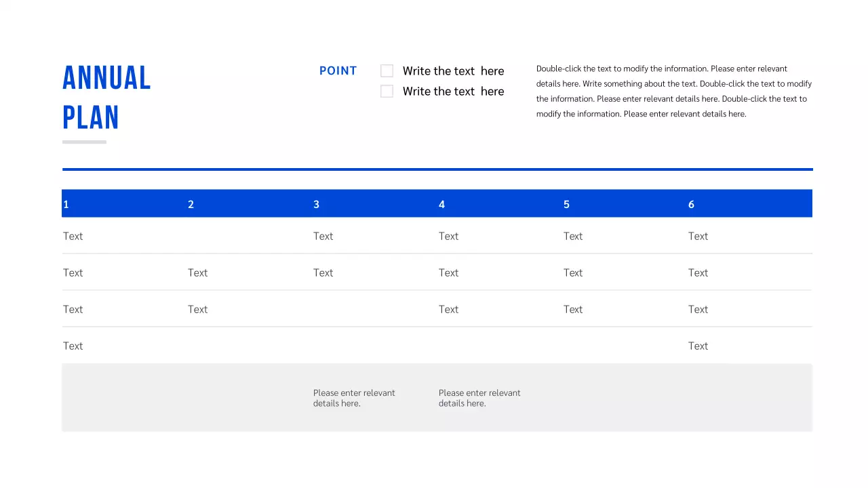This screenshot has width=868, height=488.
Task: Click the thick blue divider line
Action: click(x=437, y=169)
